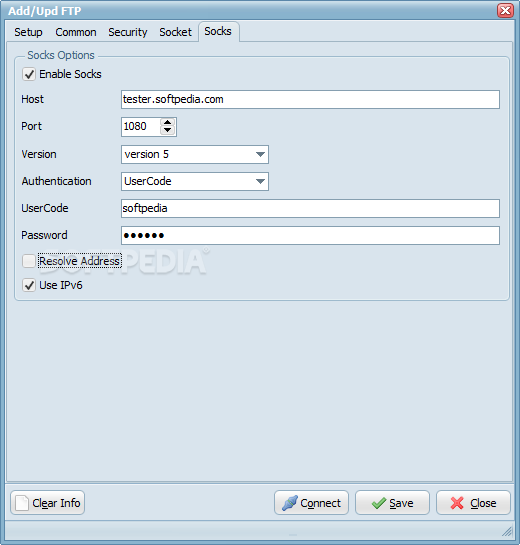
Task: Decrease the Port value with down arrow
Action: [168, 130]
